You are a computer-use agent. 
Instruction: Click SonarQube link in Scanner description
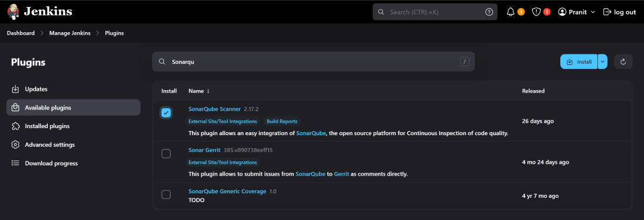click(311, 133)
